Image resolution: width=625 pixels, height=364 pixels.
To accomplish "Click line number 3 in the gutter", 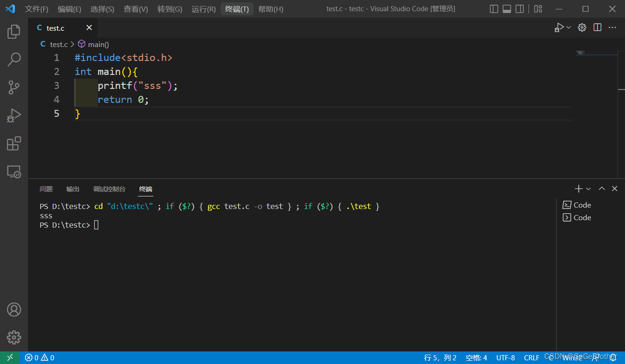I will (56, 86).
